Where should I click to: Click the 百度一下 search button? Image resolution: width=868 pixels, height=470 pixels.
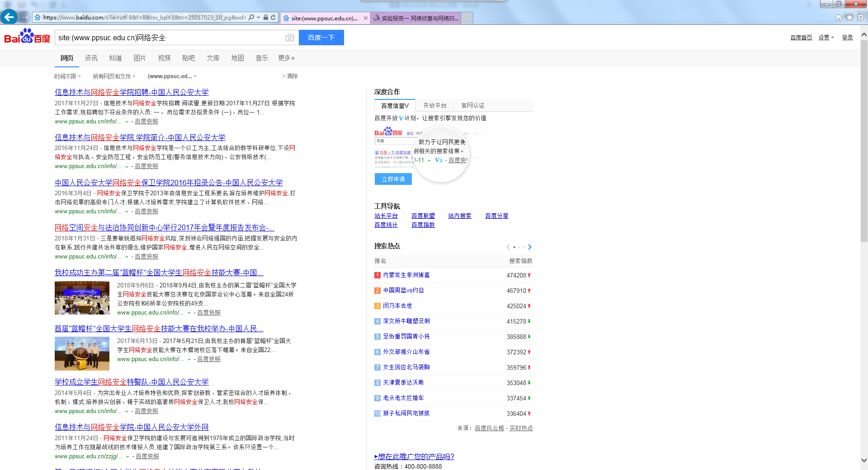(x=321, y=38)
